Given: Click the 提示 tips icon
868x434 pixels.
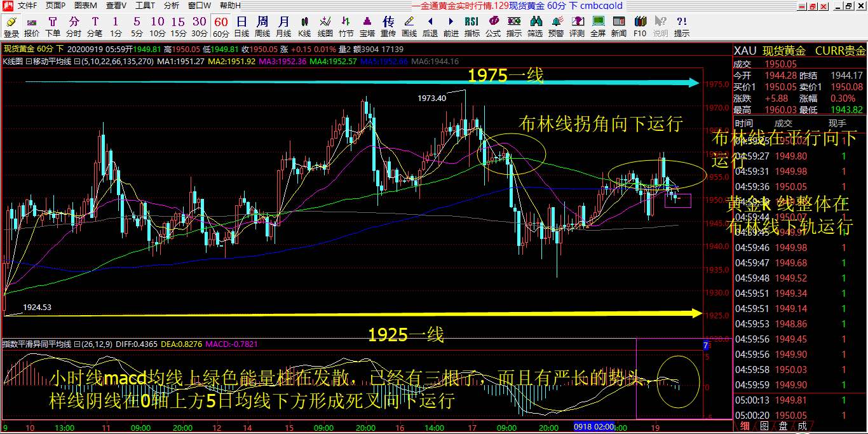Looking at the screenshot, I should point(682,27).
